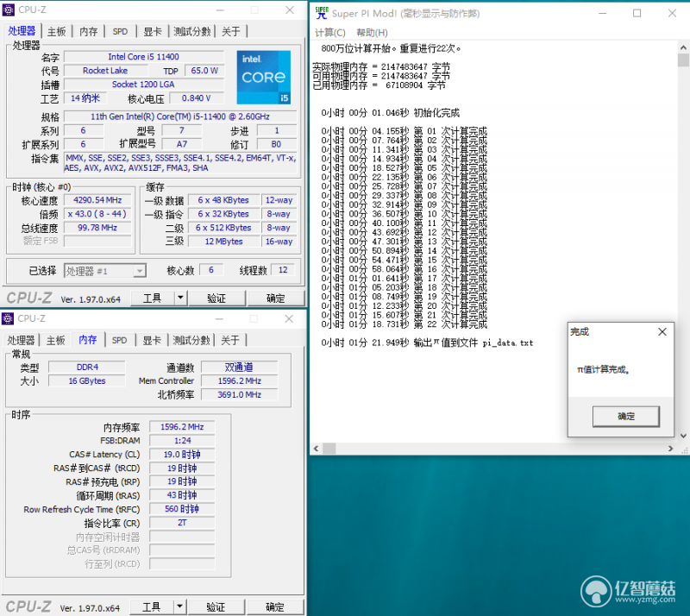690x616 pixels.
Task: Click Super PI horizontal scrollbar right arrow
Action: [x=671, y=449]
